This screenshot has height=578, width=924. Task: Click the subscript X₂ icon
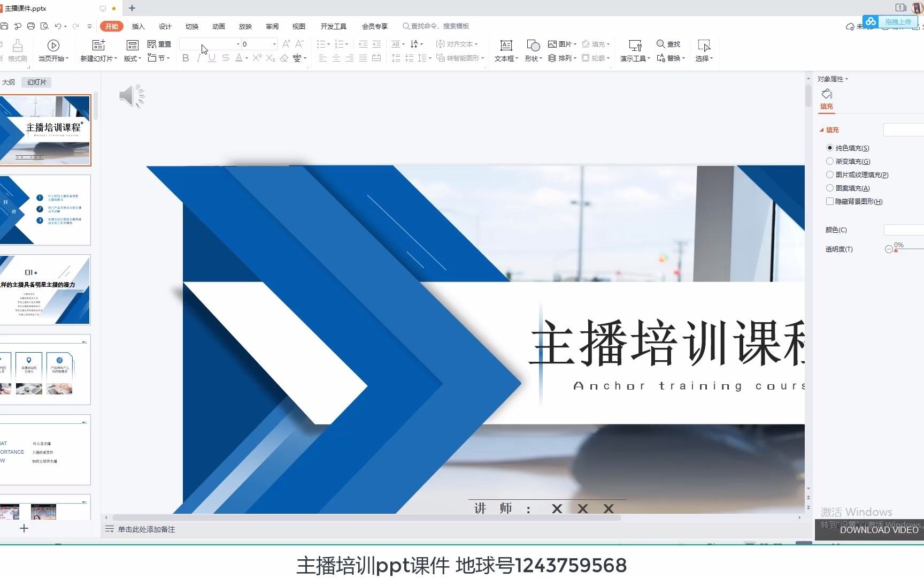pyautogui.click(x=271, y=58)
